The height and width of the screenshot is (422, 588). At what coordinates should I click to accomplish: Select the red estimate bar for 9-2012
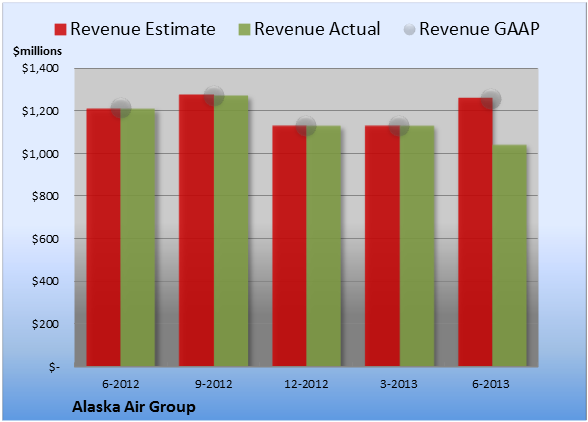point(196,230)
